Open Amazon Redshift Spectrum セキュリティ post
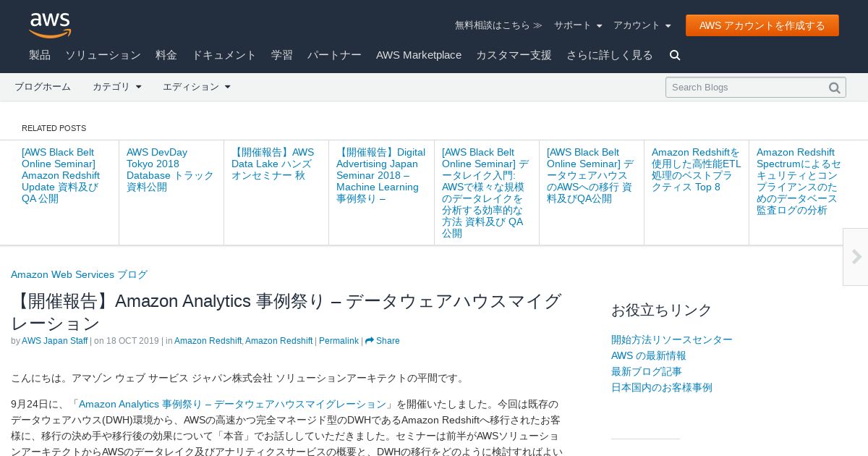 click(799, 181)
